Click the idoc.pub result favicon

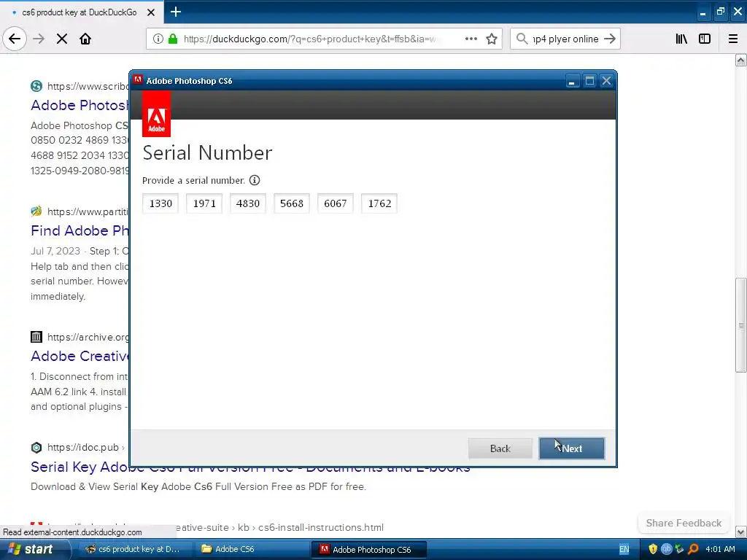pyautogui.click(x=36, y=447)
